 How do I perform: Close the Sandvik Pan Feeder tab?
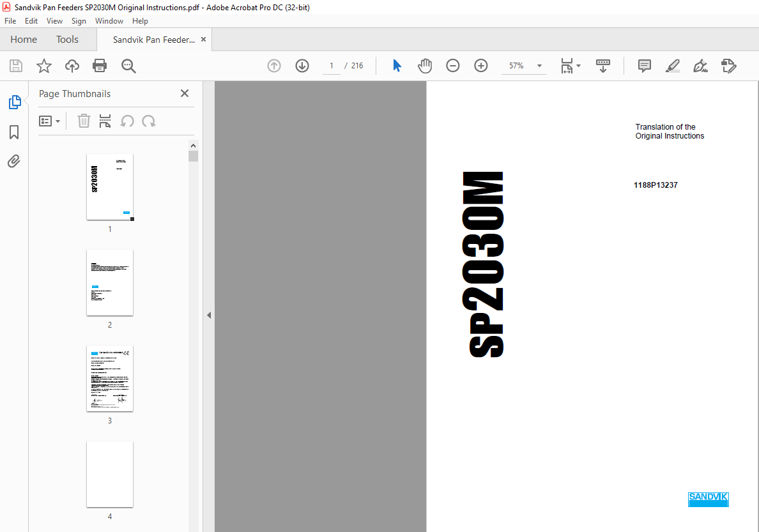point(203,40)
